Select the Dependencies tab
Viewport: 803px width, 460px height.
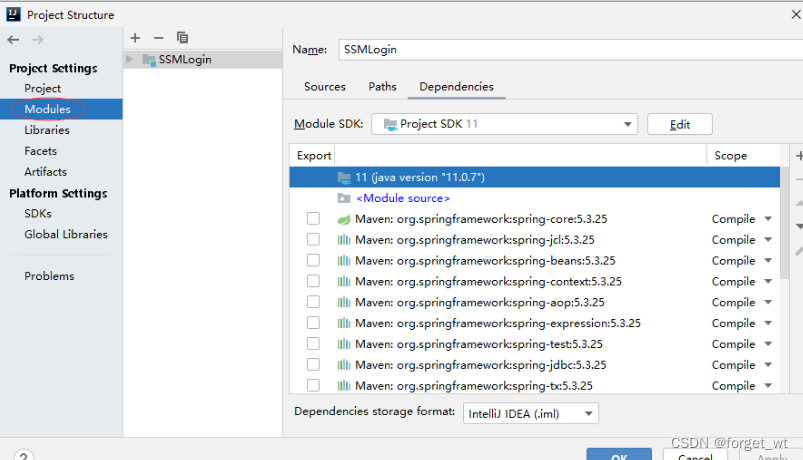[456, 87]
